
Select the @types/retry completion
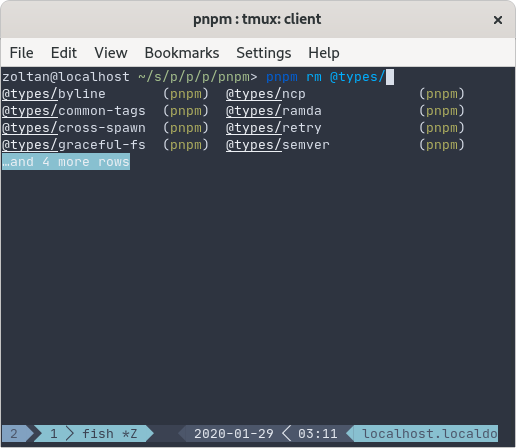pyautogui.click(x=274, y=128)
